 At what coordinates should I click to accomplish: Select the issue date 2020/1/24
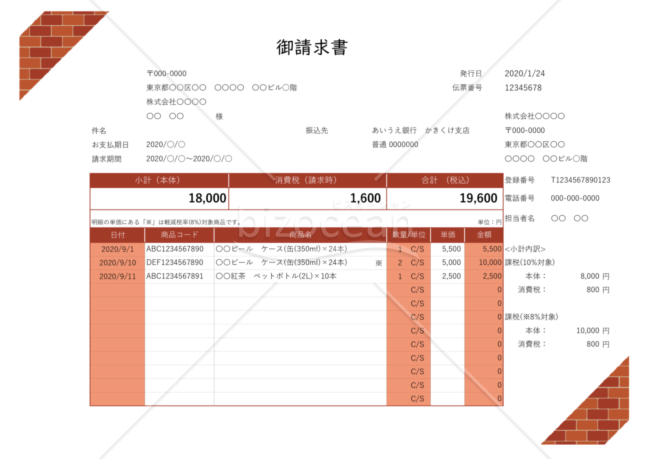pos(524,73)
